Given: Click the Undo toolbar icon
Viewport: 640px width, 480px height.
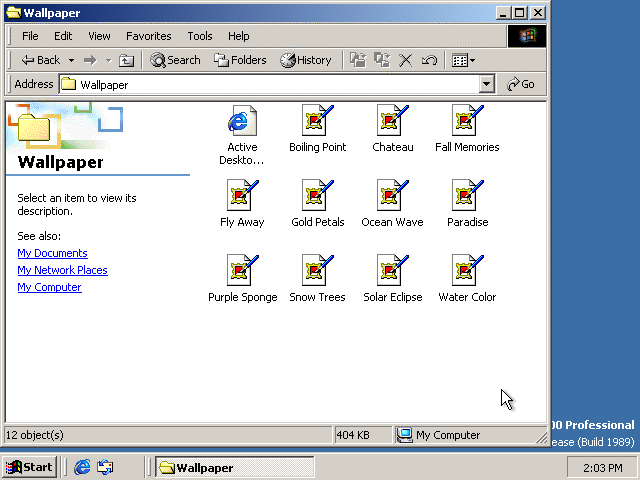Looking at the screenshot, I should pyautogui.click(x=429, y=60).
